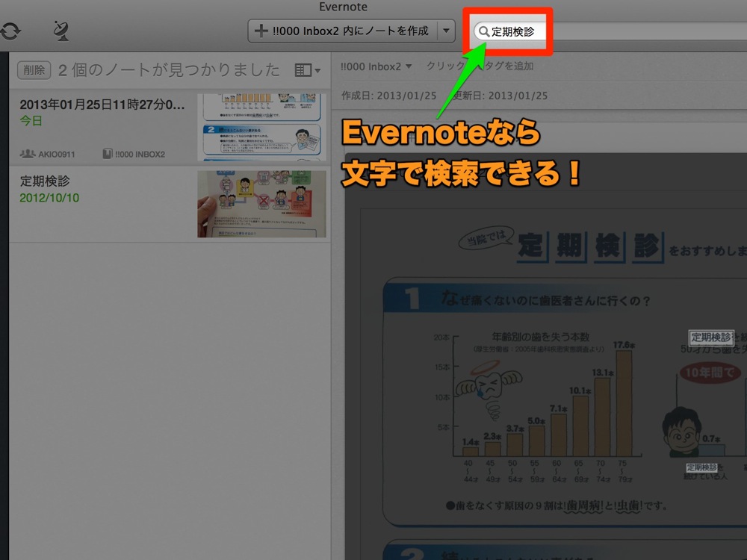Click the 作成日: 2013/01/25 creation date
Viewport: 747px width, 560px height.
pos(388,96)
